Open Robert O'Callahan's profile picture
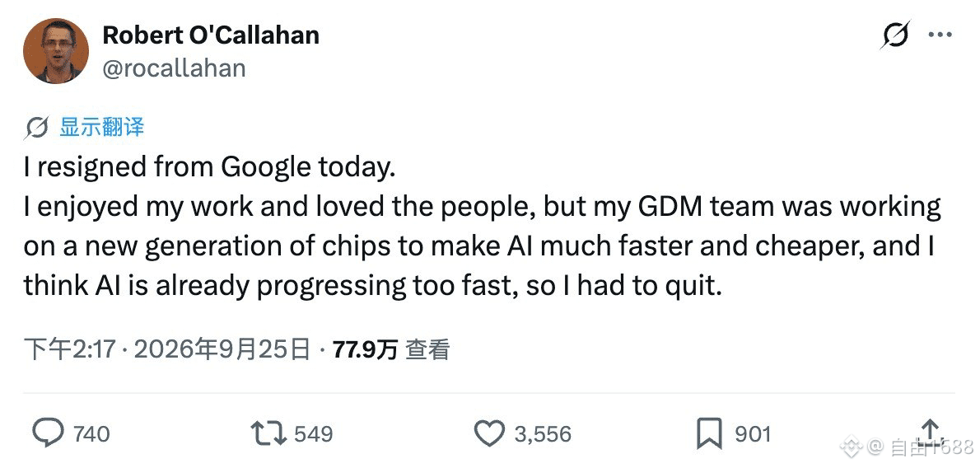The height and width of the screenshot is (468, 980). 56,51
